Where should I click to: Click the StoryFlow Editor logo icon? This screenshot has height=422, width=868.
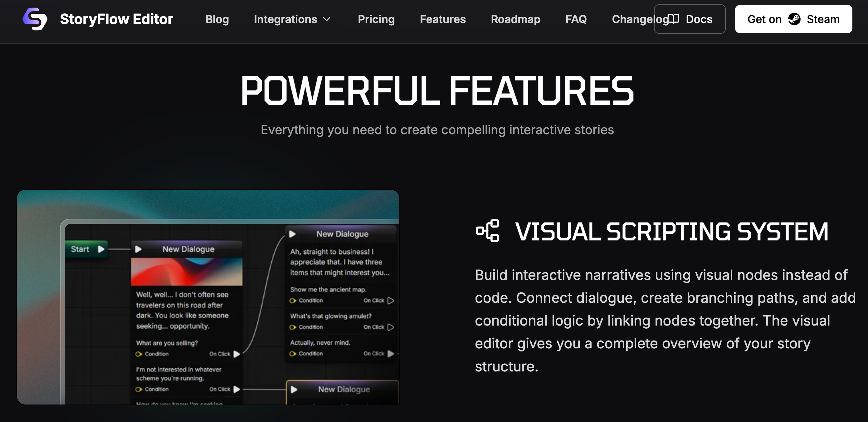[x=35, y=19]
